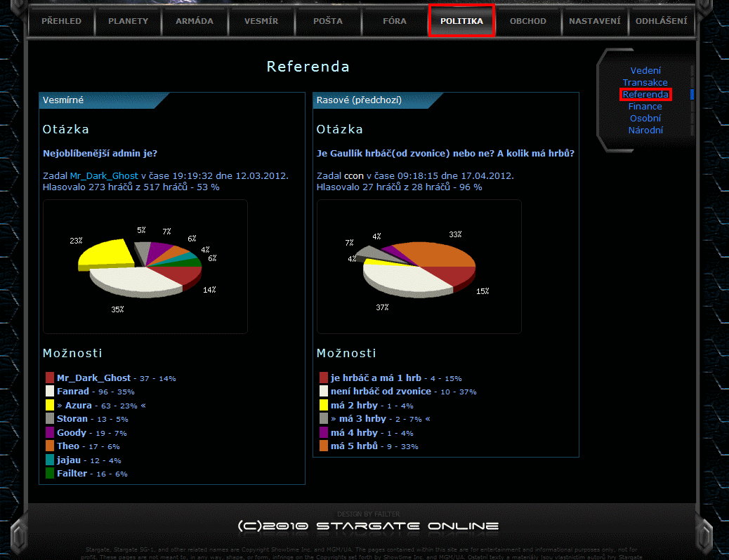Switch to the Planety tab
The width and height of the screenshot is (729, 560).
click(x=128, y=21)
